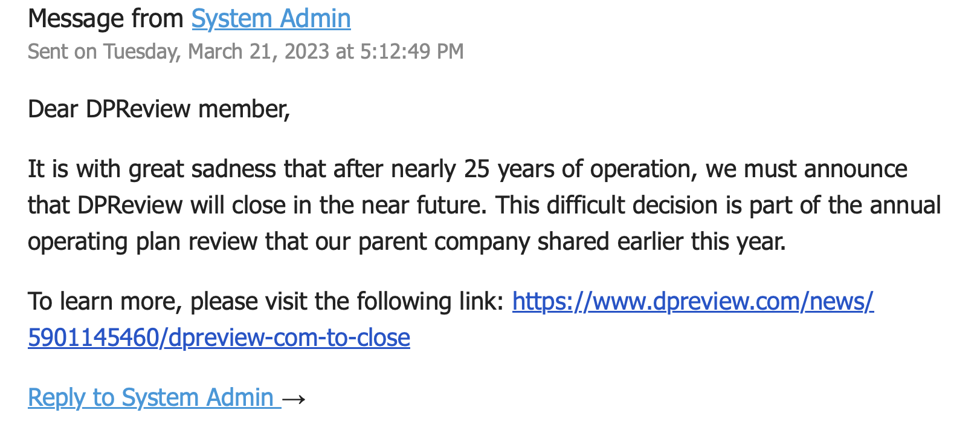Click "Tuesday" in the sent line

pos(142,51)
